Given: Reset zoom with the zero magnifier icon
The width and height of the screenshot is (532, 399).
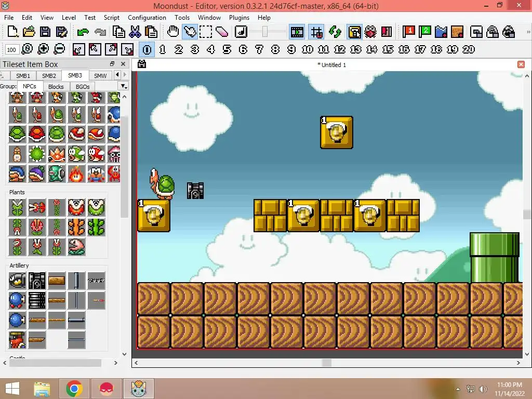Looking at the screenshot, I should coord(27,49).
